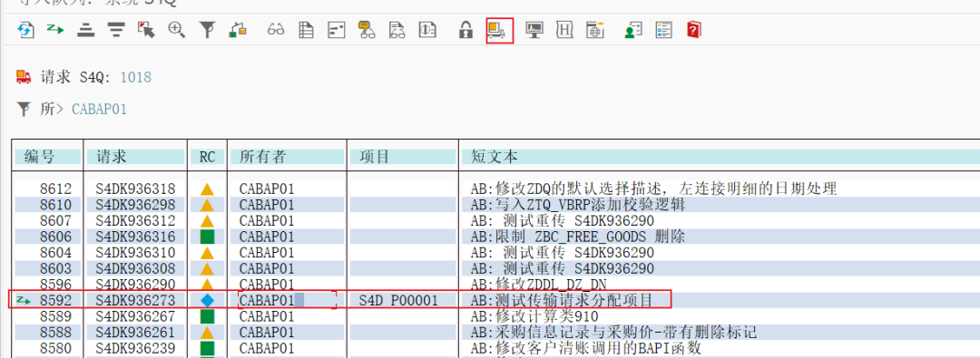Select request S4DK936290 in the list
980x358 pixels.
(135, 285)
